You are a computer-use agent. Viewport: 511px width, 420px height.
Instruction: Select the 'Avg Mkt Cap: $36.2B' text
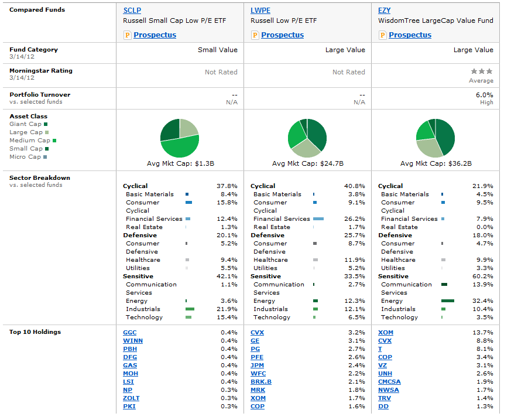point(436,163)
